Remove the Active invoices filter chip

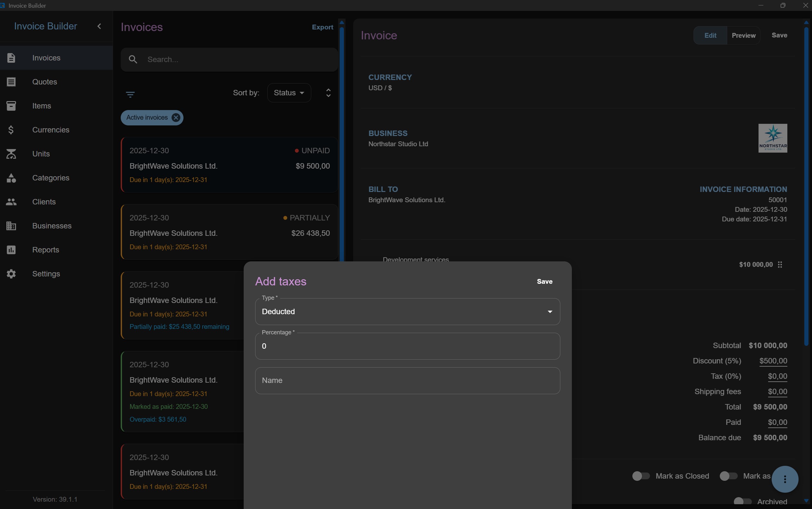point(175,117)
